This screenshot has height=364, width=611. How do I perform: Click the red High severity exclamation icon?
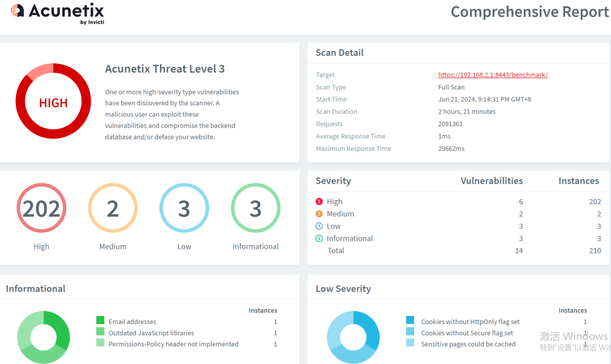(x=319, y=201)
